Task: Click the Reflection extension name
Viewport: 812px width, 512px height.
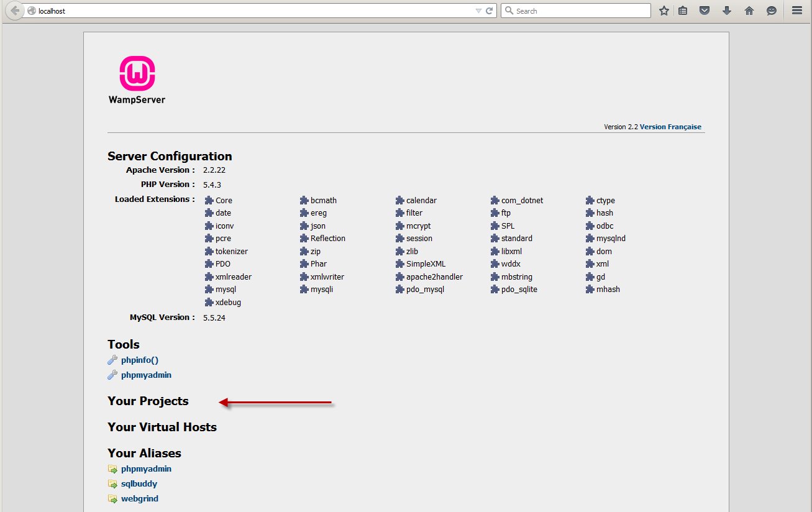Action: tap(328, 239)
